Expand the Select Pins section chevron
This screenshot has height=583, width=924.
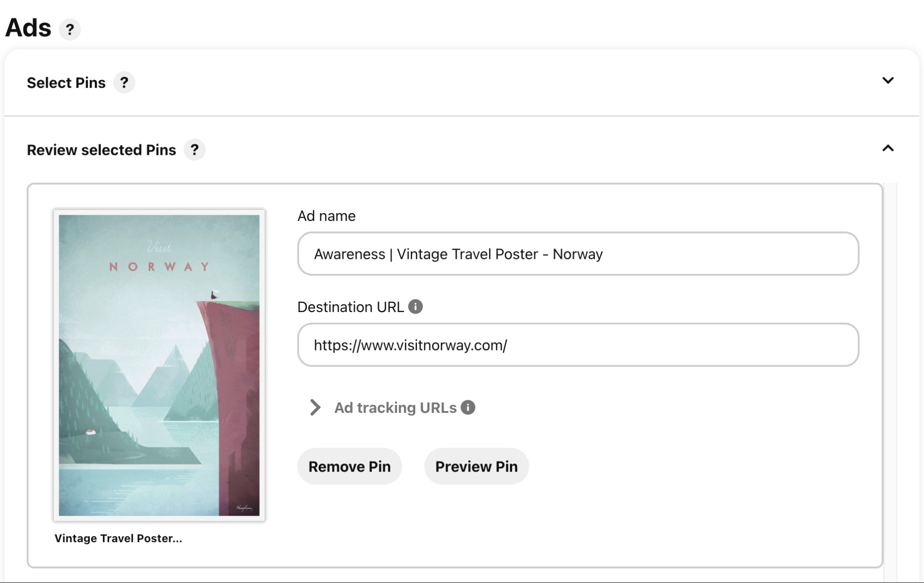[887, 81]
